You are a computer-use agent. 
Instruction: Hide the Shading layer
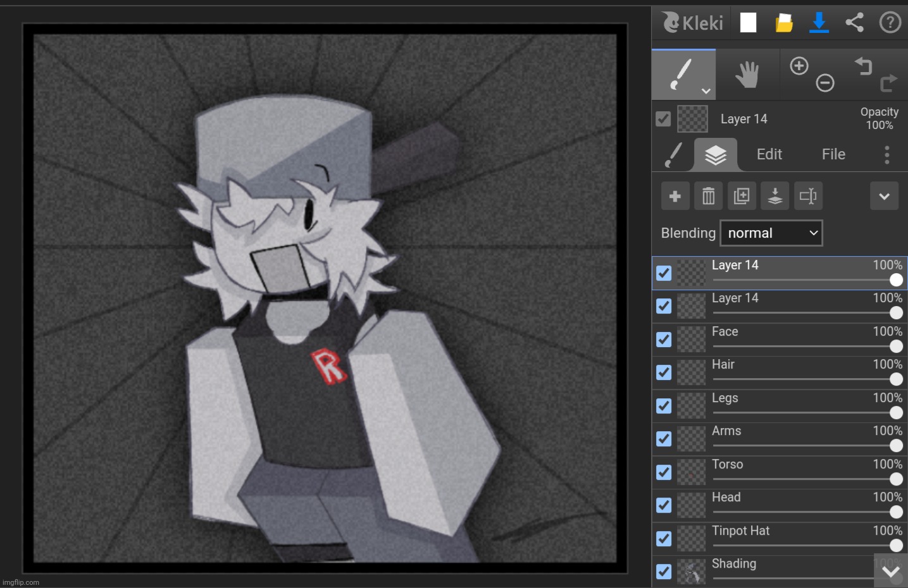point(664,572)
